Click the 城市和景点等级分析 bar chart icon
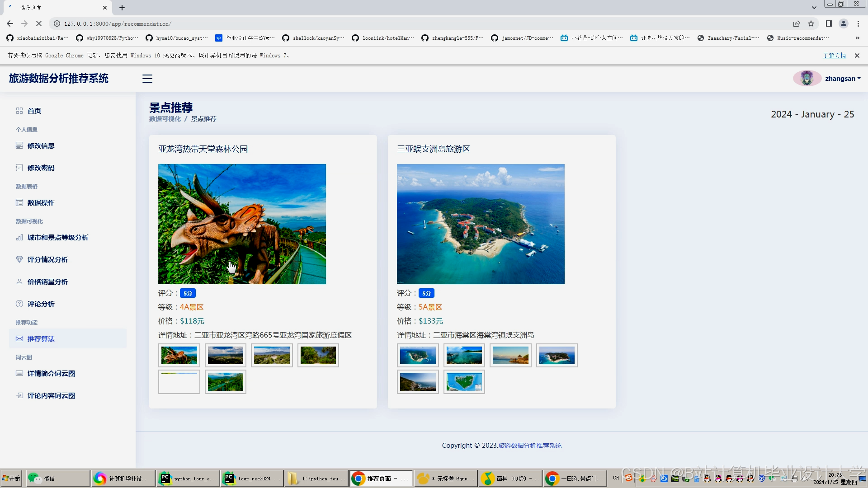Screen dimensions: 868x488 point(19,238)
